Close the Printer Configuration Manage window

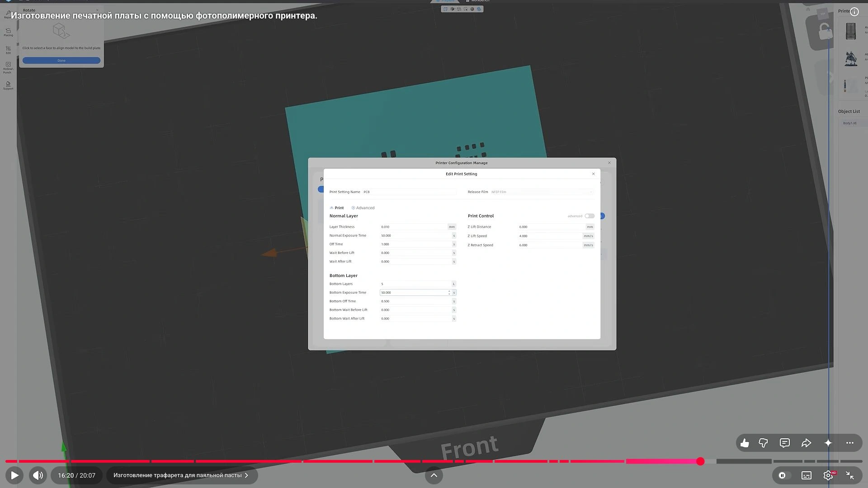609,163
